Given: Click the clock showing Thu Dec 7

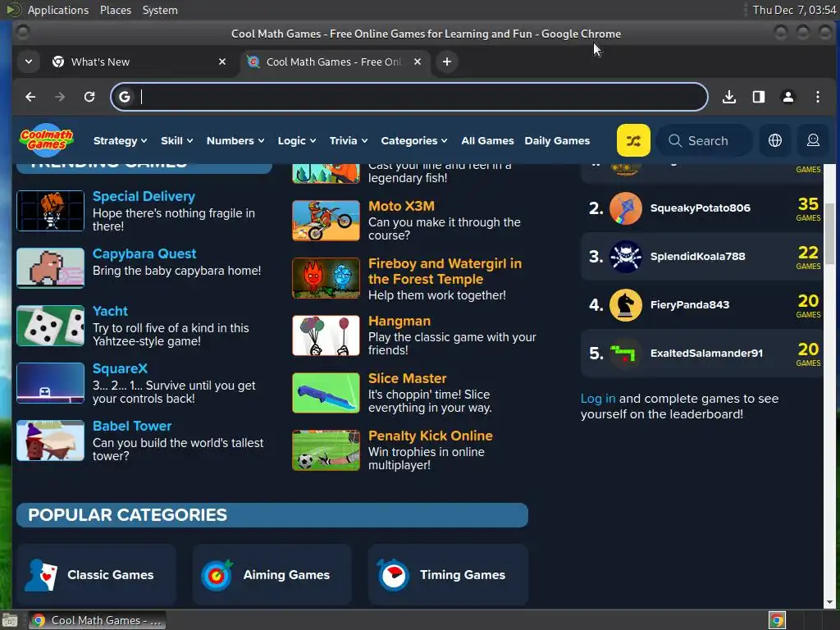Looking at the screenshot, I should pos(794,10).
